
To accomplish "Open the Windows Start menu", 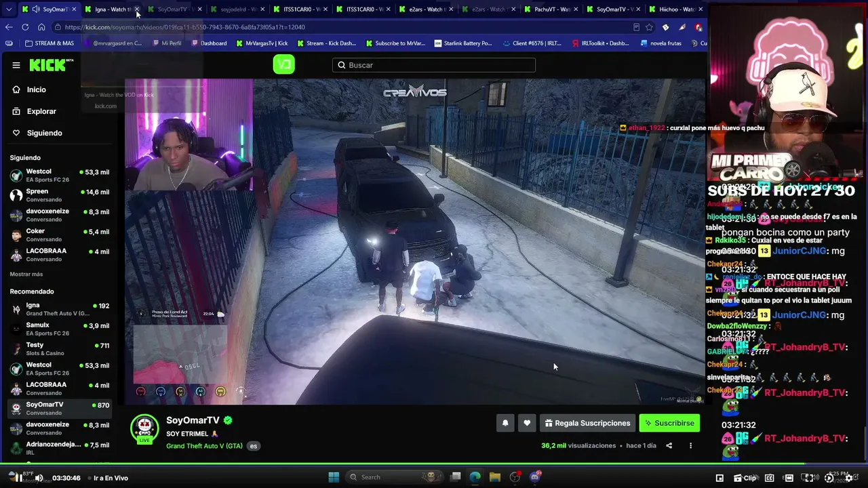I will 334,477.
